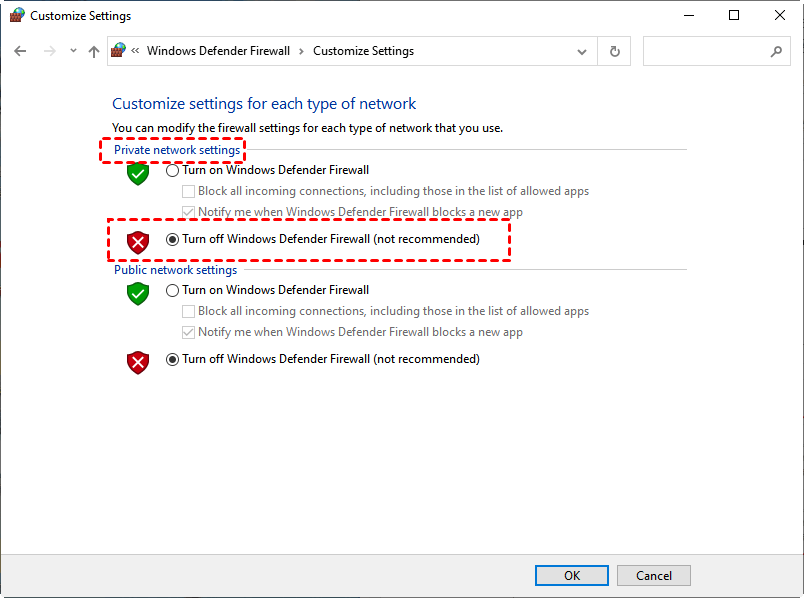The height and width of the screenshot is (598, 804).
Task: Turn on Windows Defender Firewall for Private network
Action: [x=173, y=170]
